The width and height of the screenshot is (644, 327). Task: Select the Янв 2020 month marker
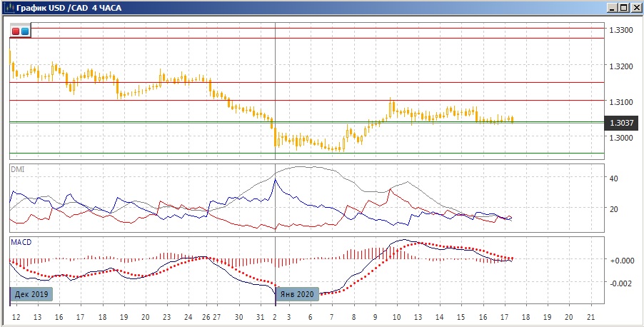click(297, 294)
